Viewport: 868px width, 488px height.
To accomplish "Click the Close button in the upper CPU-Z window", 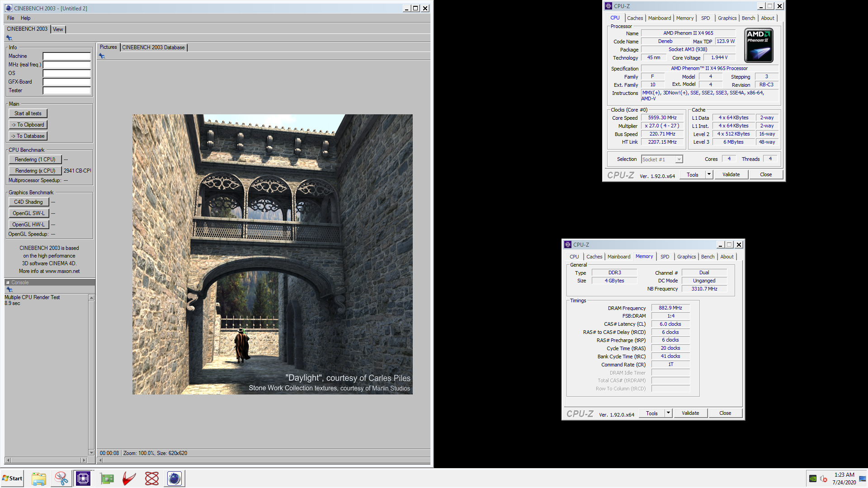I will 766,174.
